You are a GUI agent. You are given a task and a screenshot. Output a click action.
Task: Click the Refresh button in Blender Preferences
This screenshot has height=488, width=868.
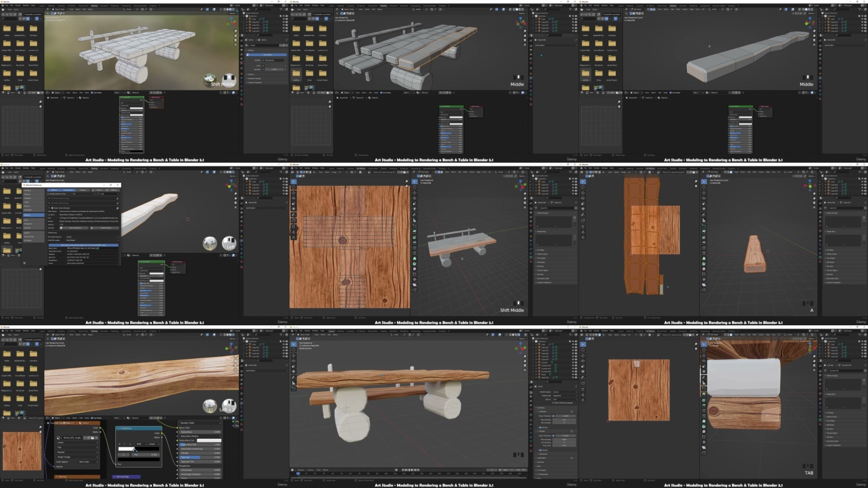[x=112, y=190]
